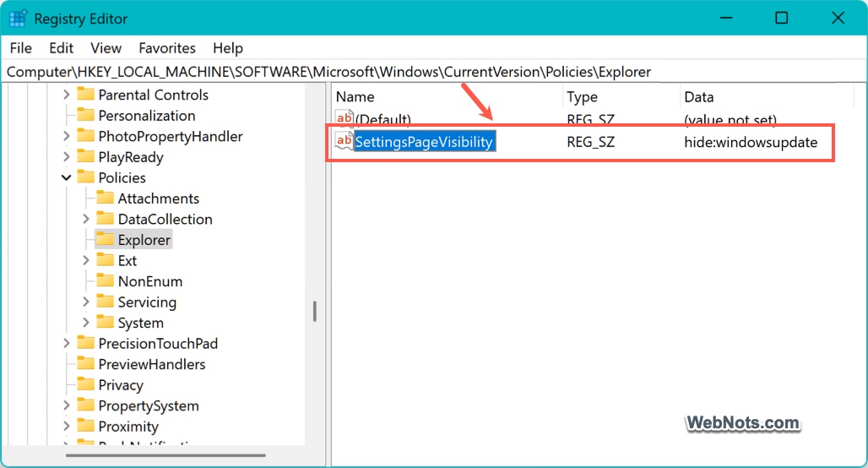
Task: Click the Attachments folder icon
Action: point(105,197)
